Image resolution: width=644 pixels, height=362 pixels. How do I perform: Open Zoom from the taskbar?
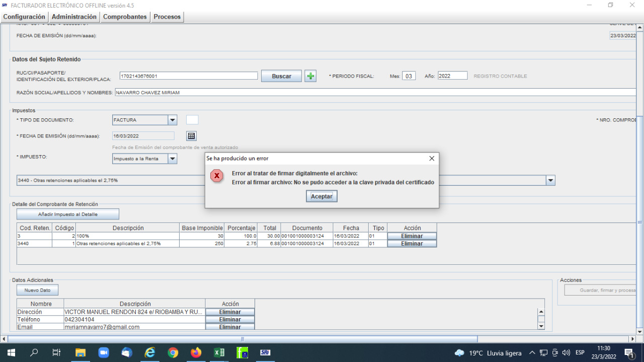(x=104, y=352)
